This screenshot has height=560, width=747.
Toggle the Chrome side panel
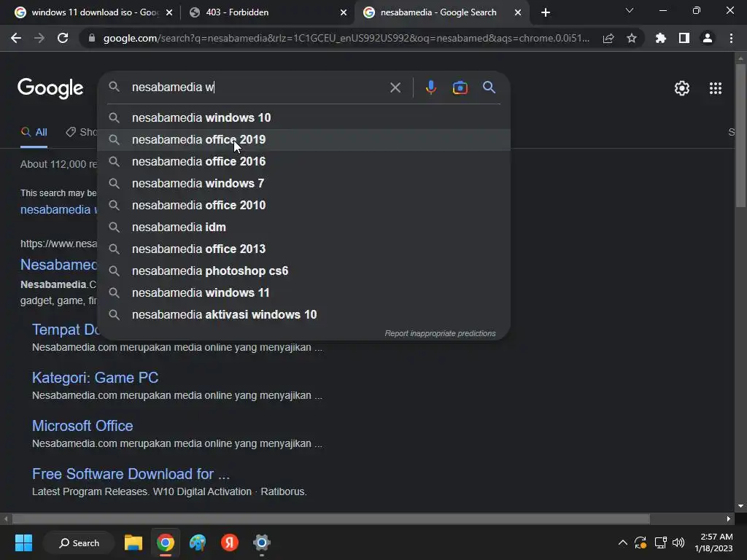coord(684,38)
